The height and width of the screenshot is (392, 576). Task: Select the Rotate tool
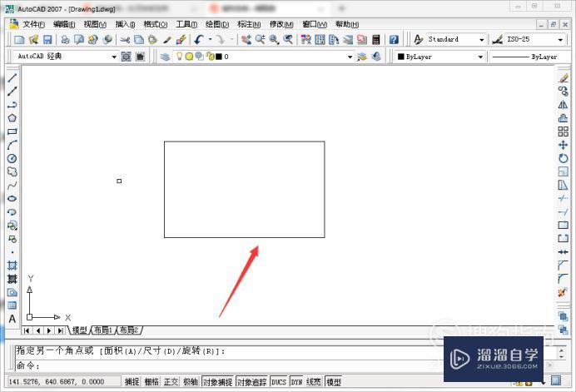(x=564, y=158)
